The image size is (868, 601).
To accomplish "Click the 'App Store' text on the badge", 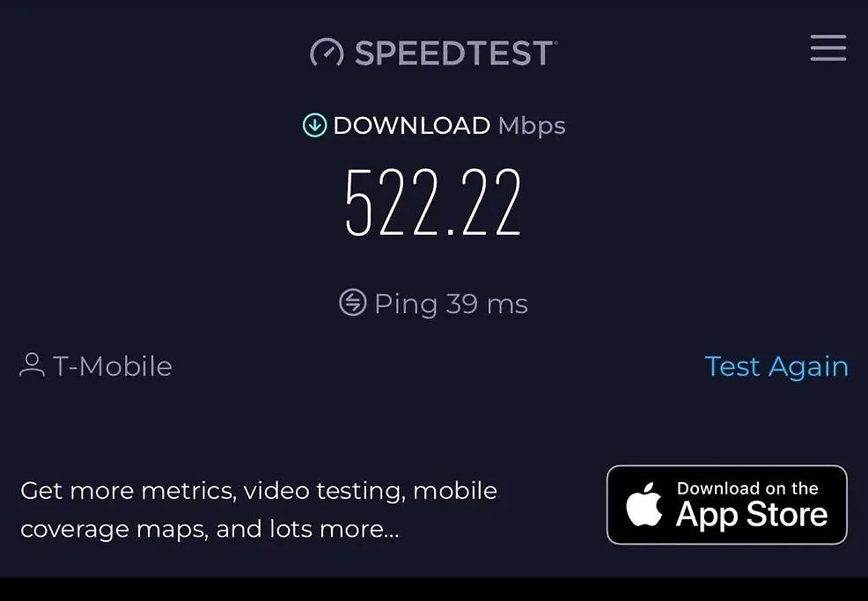I will [x=752, y=516].
